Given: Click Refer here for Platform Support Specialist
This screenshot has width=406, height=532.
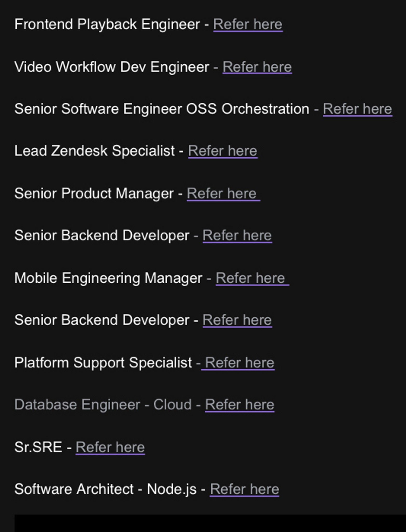Looking at the screenshot, I should click(x=238, y=363).
